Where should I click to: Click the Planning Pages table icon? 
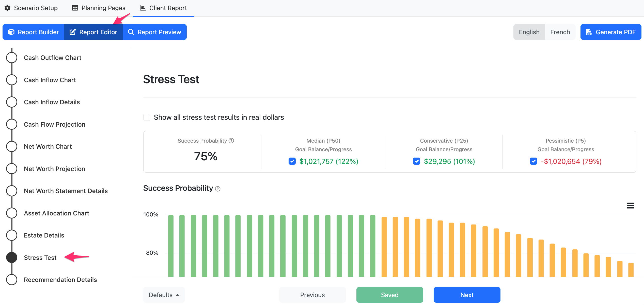tap(75, 8)
